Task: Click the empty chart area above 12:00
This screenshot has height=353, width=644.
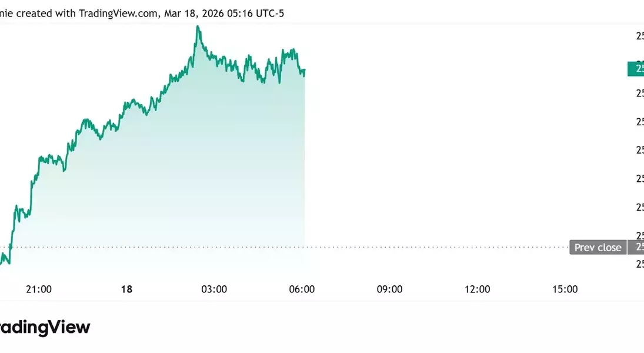Action: point(477,147)
